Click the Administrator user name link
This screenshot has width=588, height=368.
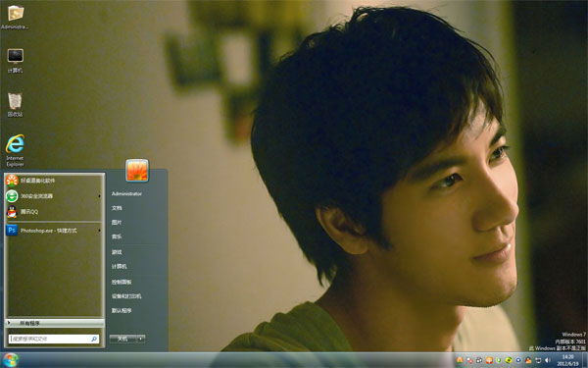tap(126, 193)
